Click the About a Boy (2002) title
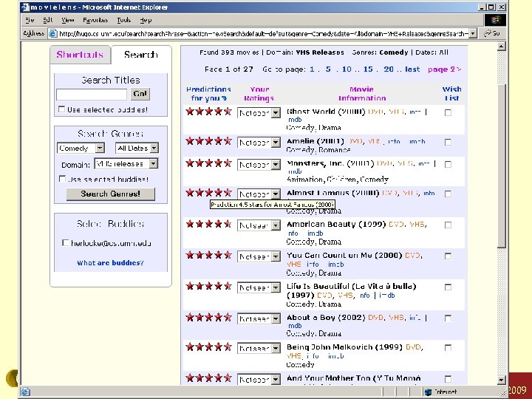 coord(326,318)
